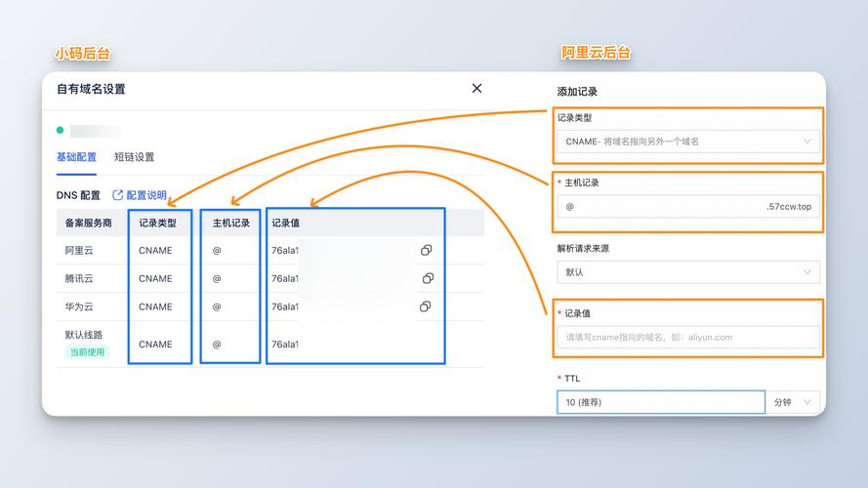Close the 自有域名设置 dialog

(x=476, y=89)
